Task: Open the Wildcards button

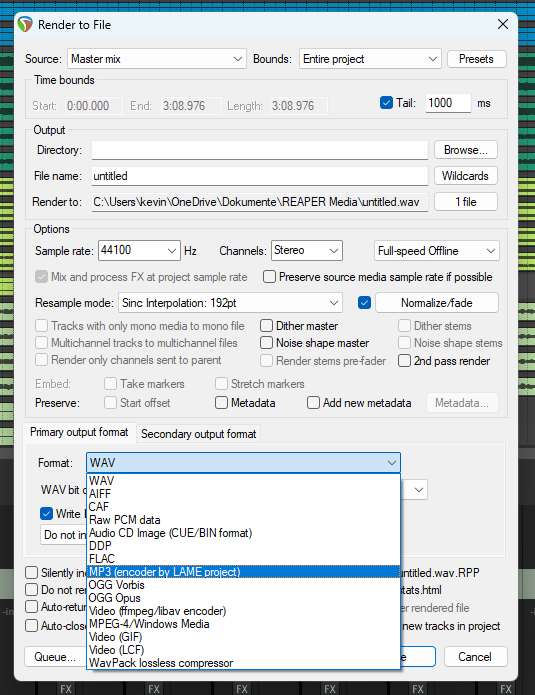Action: [465, 176]
